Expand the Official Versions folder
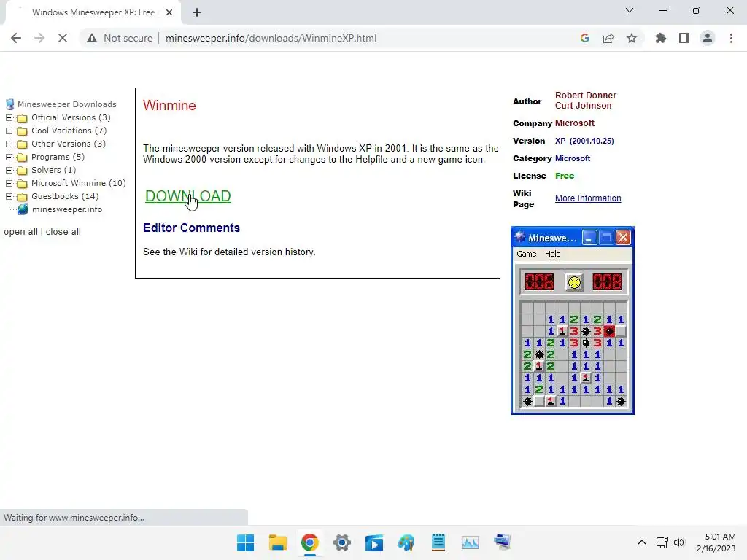 (9, 117)
